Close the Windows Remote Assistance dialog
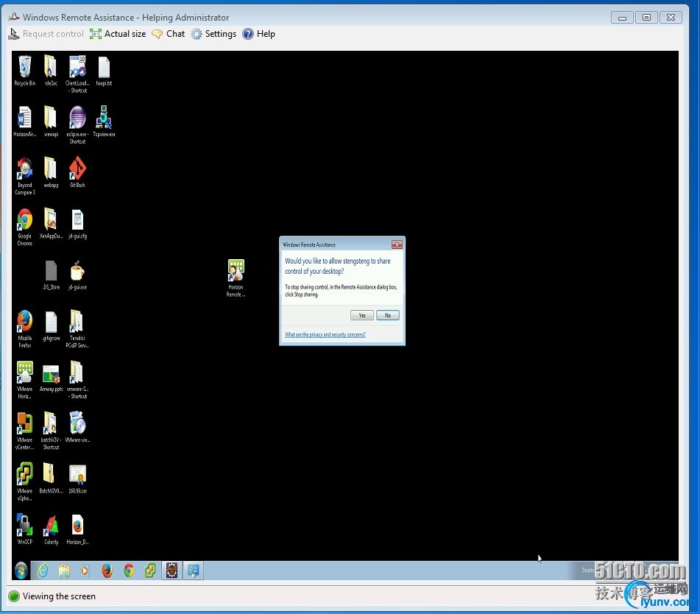Viewport: 700px width, 614px height. [x=397, y=244]
